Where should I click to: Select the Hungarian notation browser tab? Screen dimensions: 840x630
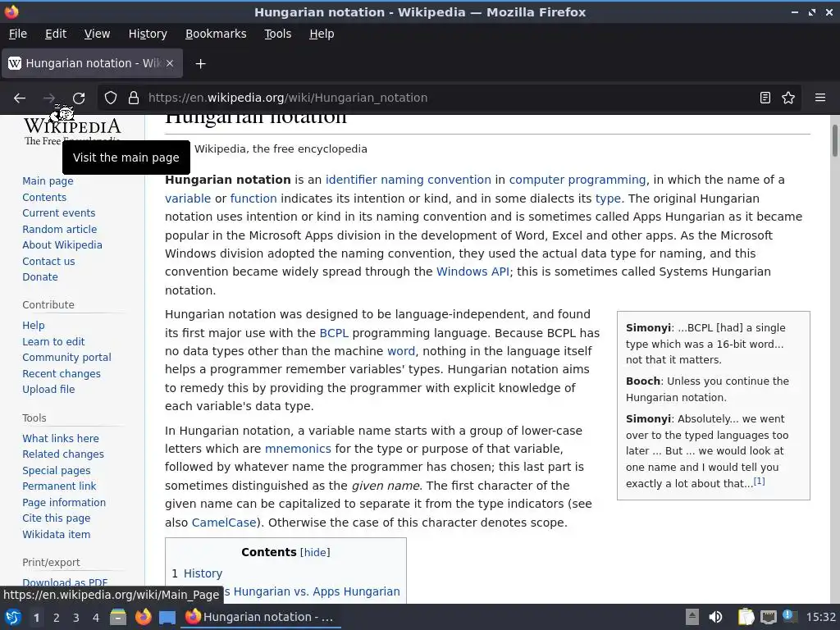[x=92, y=63]
